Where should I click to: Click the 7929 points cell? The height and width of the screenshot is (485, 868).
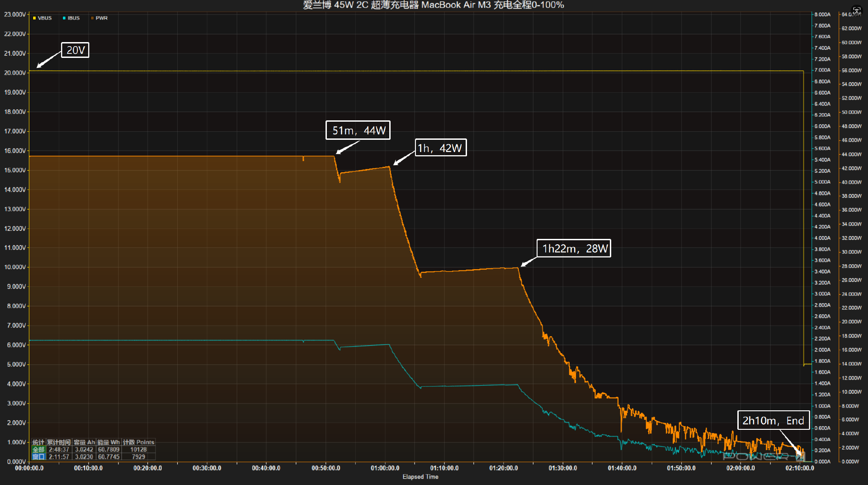[x=138, y=457]
